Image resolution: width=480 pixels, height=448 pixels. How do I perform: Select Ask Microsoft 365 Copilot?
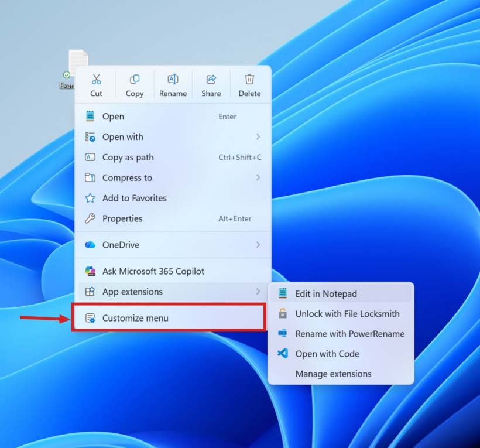tap(173, 271)
